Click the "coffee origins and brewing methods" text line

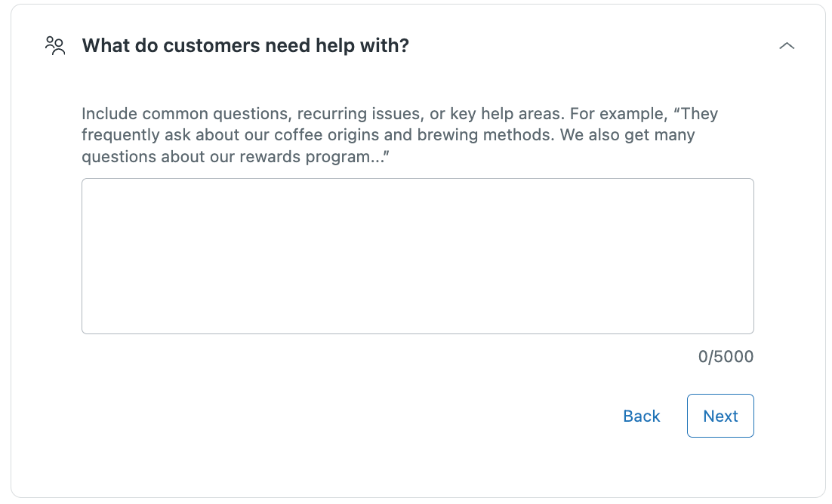tap(388, 136)
